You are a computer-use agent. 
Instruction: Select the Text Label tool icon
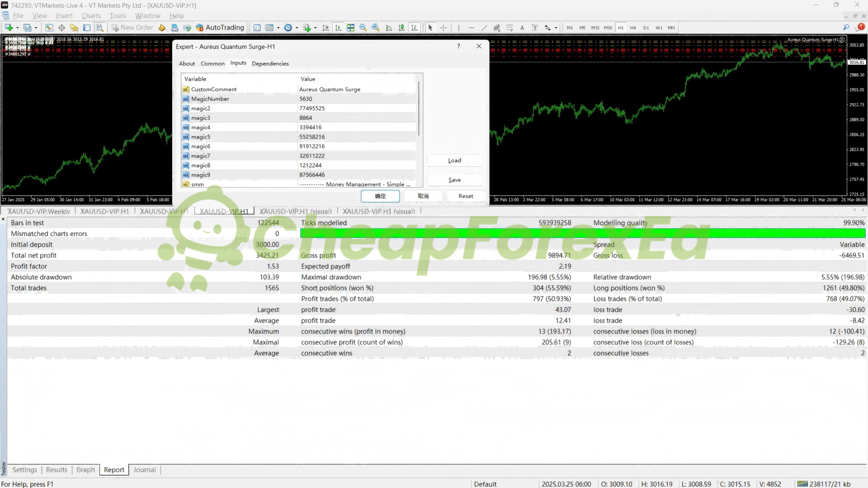[535, 28]
